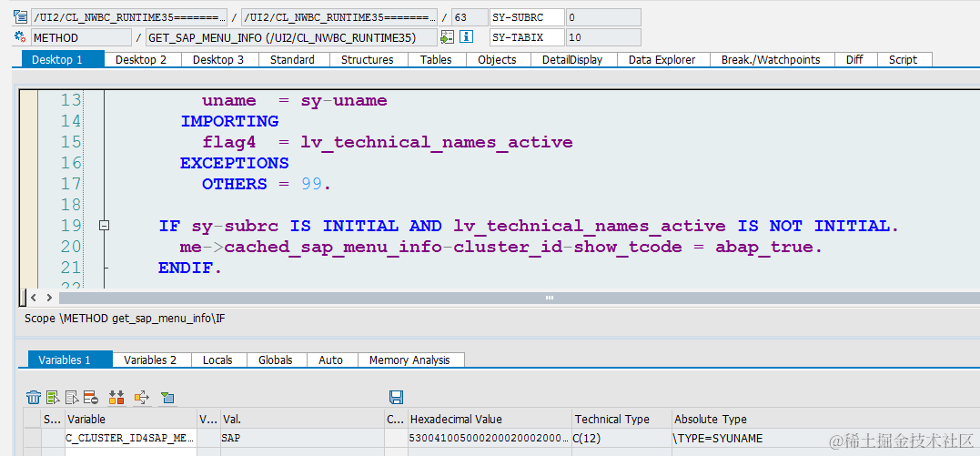The image size is (980, 456).
Task: Click the Hexadecimal Value column header
Action: click(489, 419)
